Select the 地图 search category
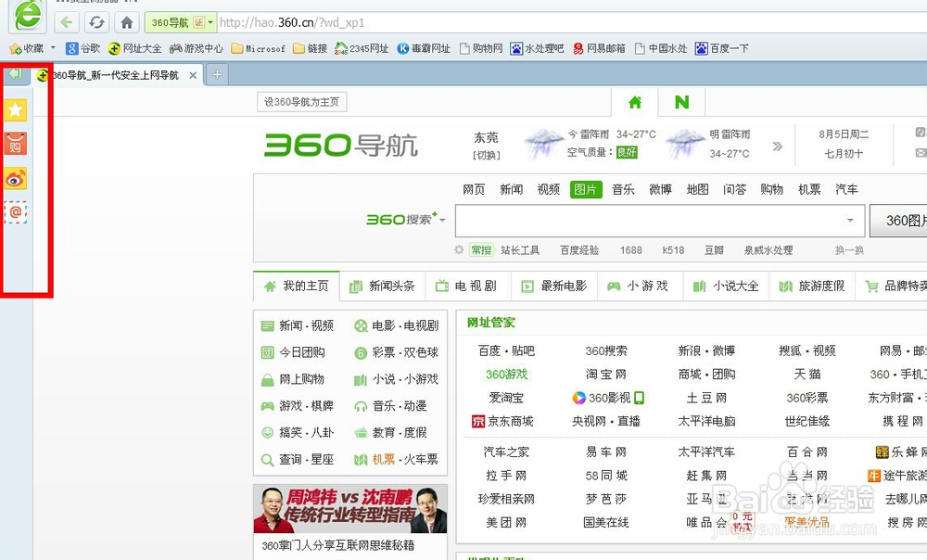Image resolution: width=927 pixels, height=560 pixels. [698, 189]
